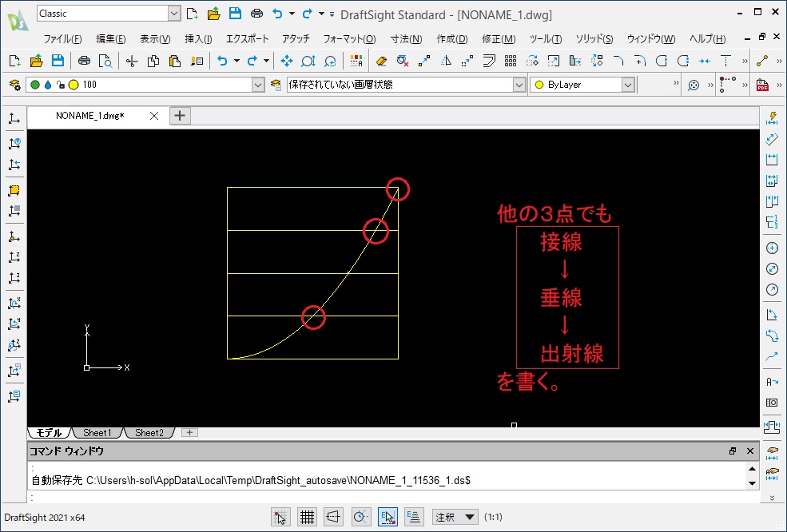Click the Print icon in main toolbar
787x532 pixels.
click(84, 62)
